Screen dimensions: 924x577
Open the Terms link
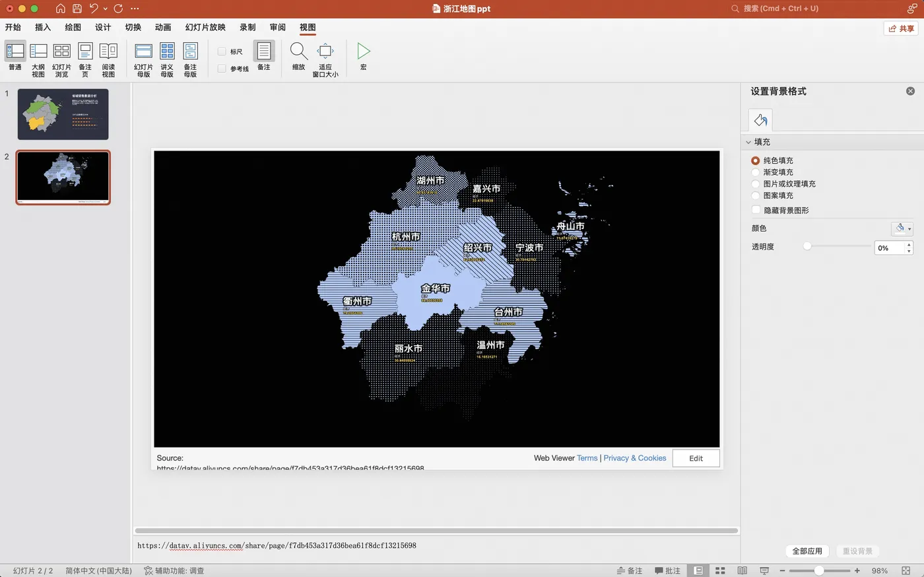coord(587,458)
